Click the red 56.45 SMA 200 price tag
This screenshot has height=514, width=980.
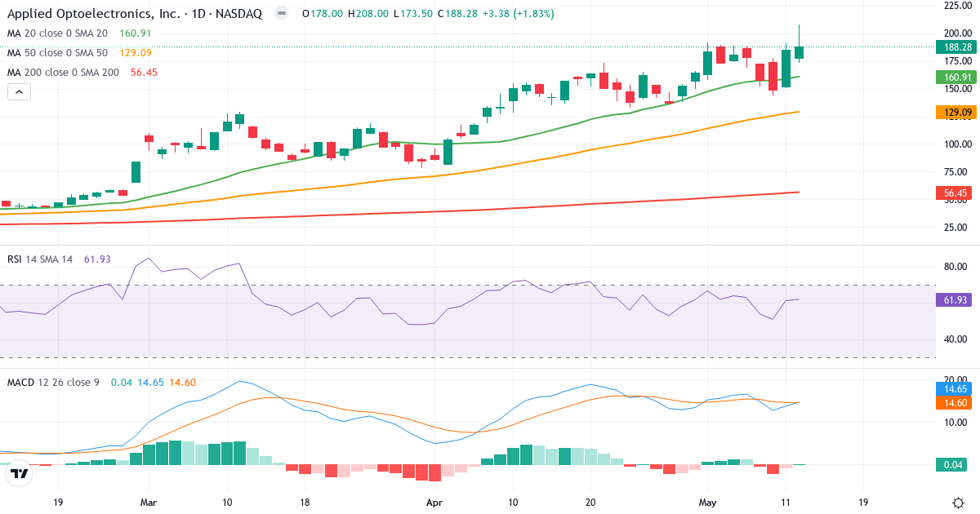[x=955, y=193]
